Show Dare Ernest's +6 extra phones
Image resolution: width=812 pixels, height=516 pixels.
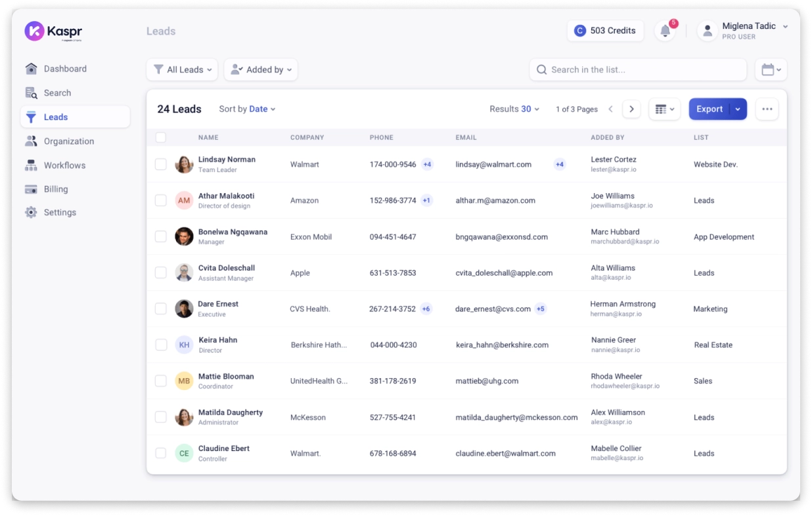[x=426, y=309]
